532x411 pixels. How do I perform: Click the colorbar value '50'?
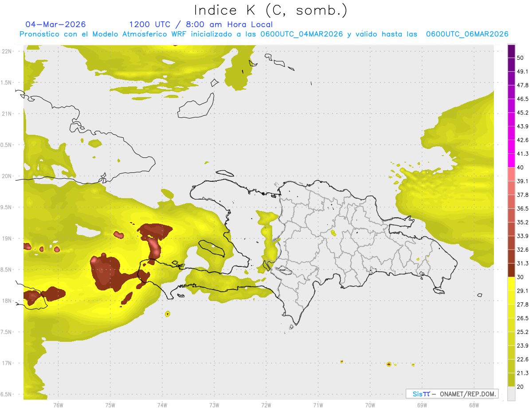tap(520, 58)
